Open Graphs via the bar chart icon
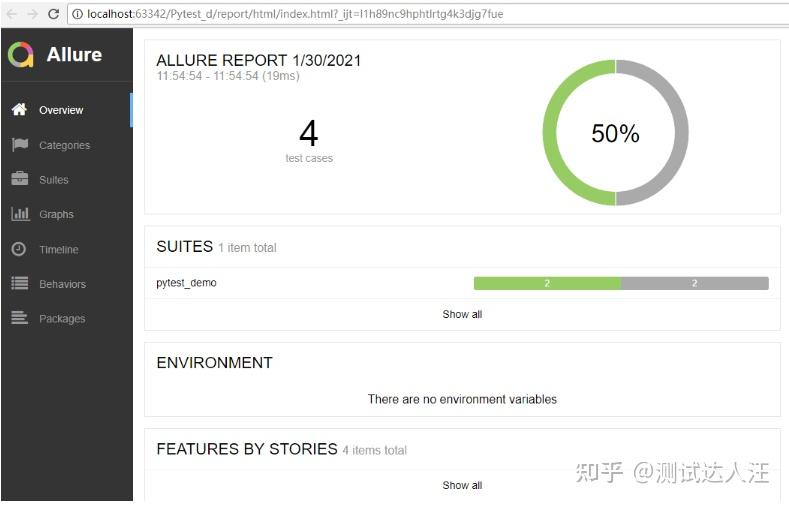This screenshot has height=505, width=789. pyautogui.click(x=20, y=214)
